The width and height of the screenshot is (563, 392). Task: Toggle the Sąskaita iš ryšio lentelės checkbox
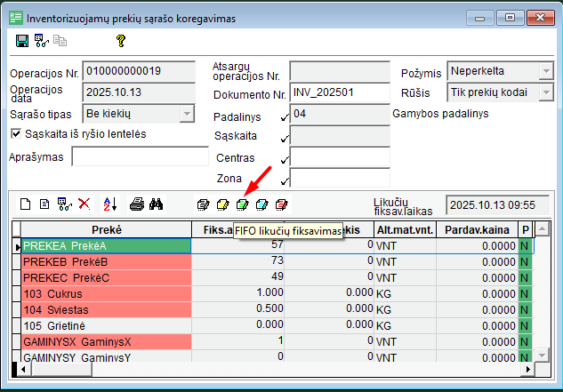click(15, 133)
